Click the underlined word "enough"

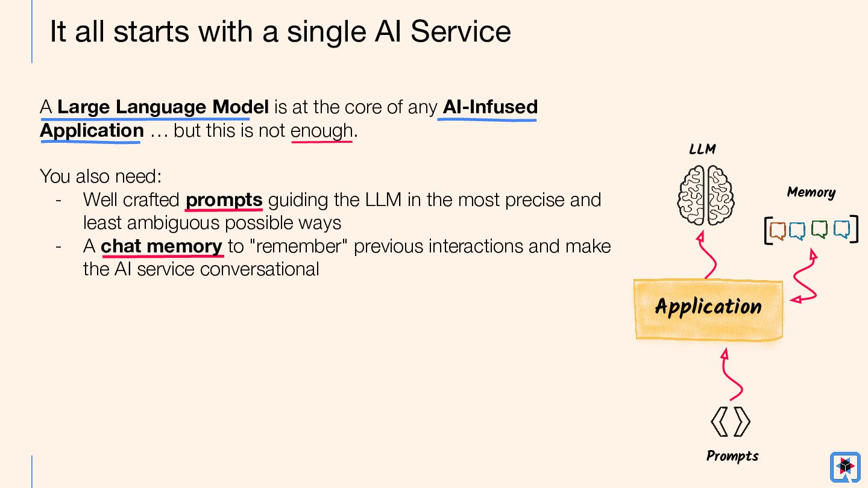pos(322,131)
